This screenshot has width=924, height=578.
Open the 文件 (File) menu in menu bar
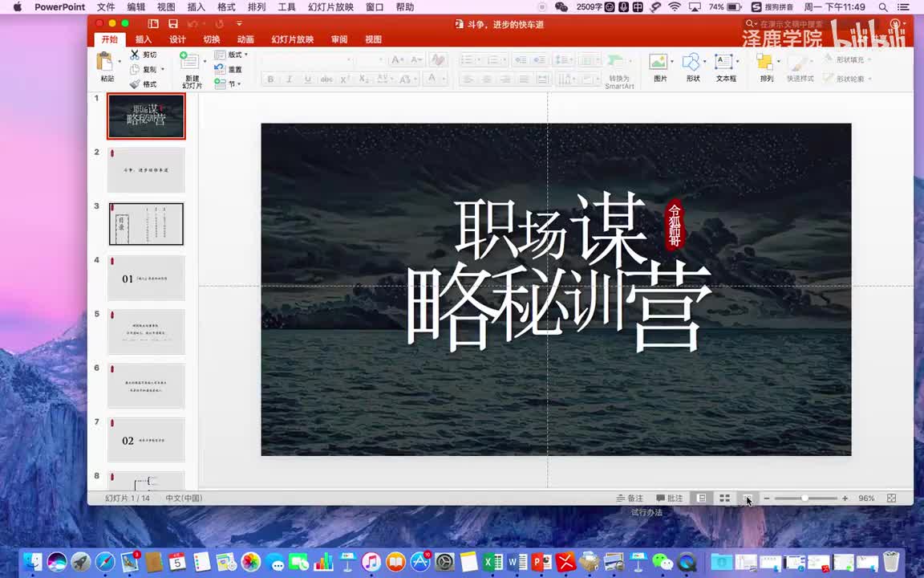point(106,7)
